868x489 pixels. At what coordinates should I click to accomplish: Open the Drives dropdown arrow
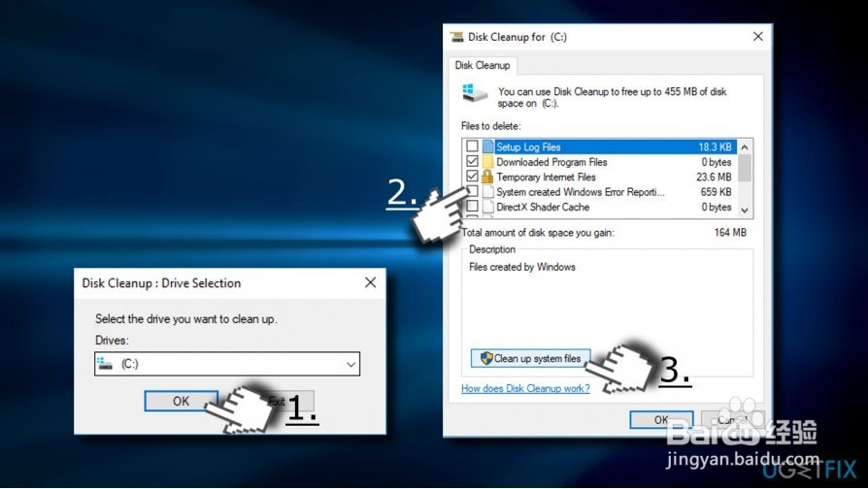(351, 364)
